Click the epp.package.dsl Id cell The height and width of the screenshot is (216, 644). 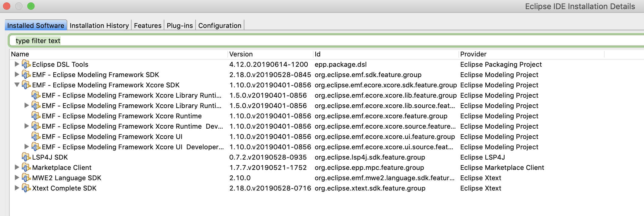coord(341,64)
